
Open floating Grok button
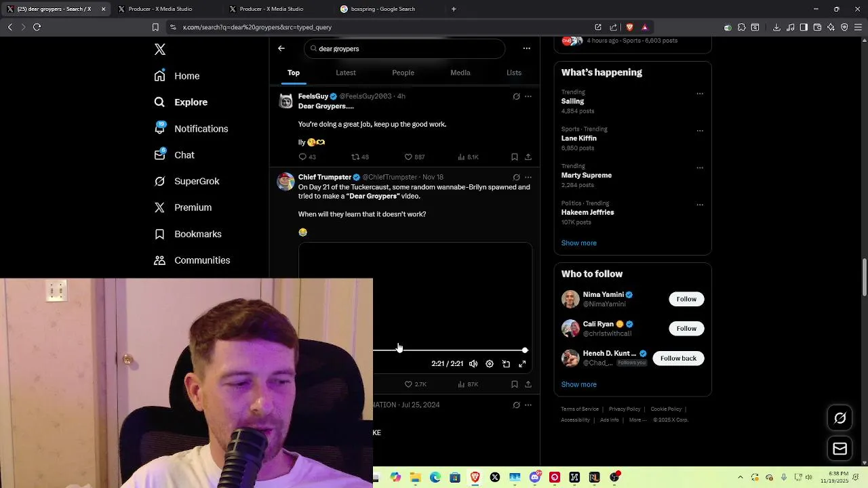840,418
